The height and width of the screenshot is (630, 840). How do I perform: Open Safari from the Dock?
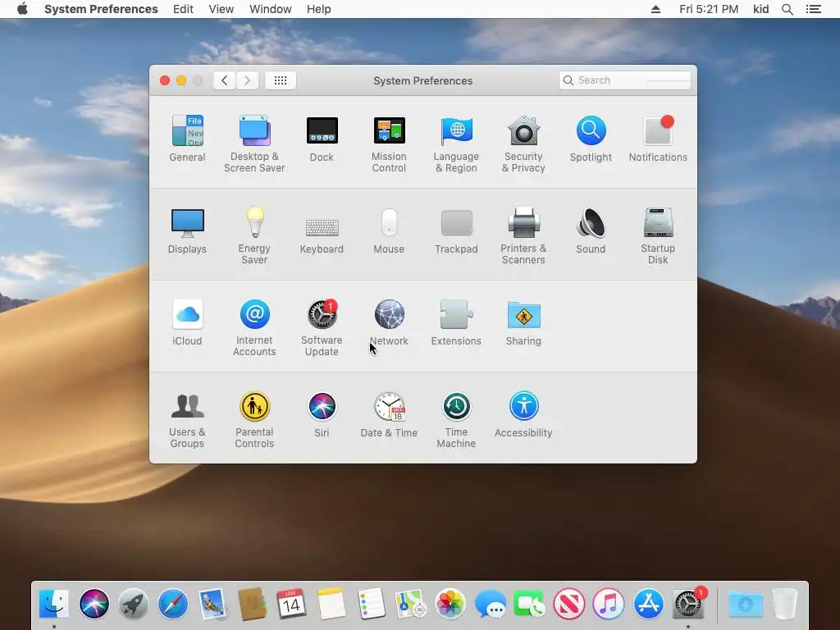[173, 605]
